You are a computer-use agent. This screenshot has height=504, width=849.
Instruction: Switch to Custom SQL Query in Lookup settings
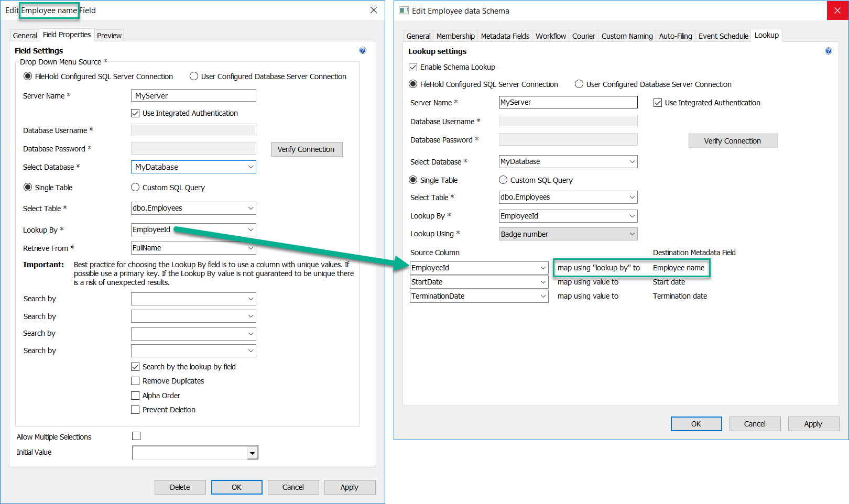coord(503,180)
